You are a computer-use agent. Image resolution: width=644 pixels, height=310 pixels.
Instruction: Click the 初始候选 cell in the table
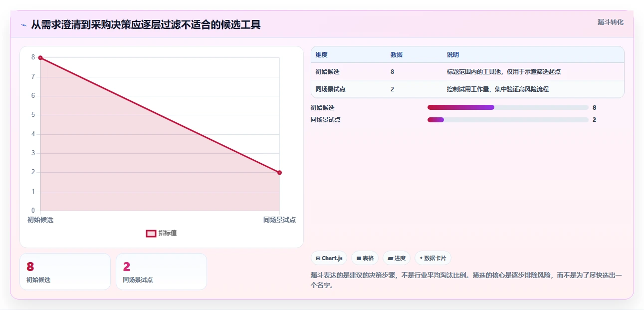(x=327, y=72)
